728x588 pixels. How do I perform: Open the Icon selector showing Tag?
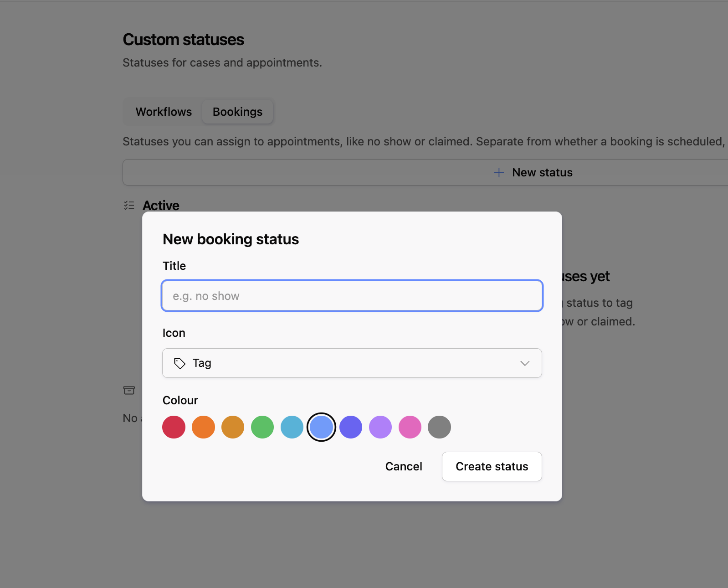click(352, 363)
